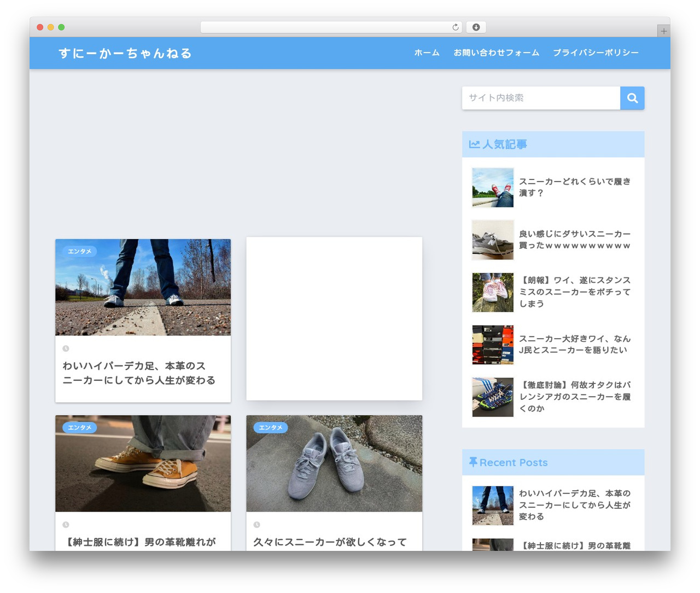The height and width of the screenshot is (593, 700).
Task: Open お問い合わせフォーム menu item
Action: pyautogui.click(x=496, y=53)
